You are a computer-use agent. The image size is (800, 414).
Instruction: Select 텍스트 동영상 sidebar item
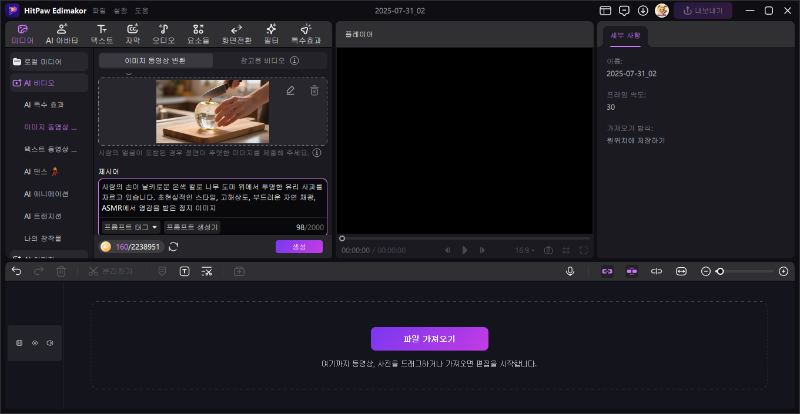[x=50, y=150]
